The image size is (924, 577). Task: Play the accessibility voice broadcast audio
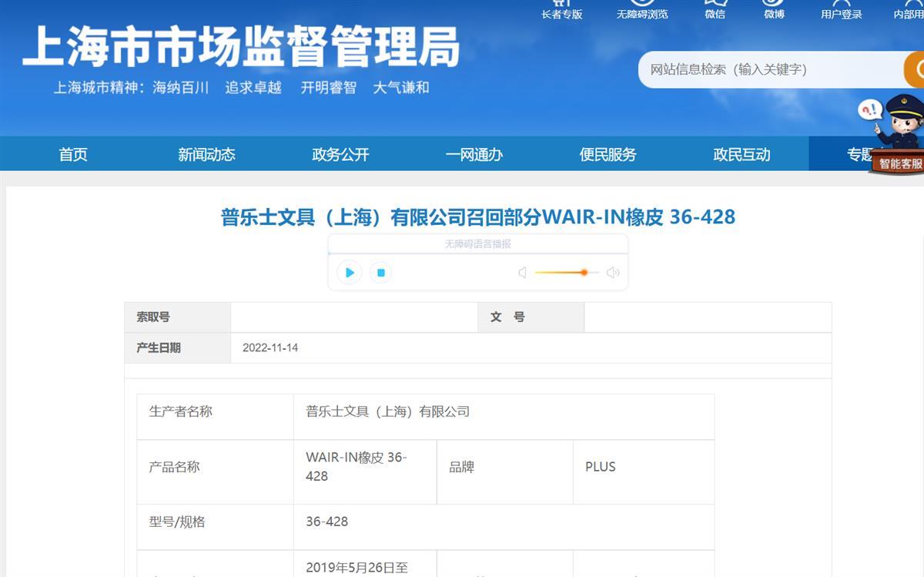pyautogui.click(x=350, y=273)
